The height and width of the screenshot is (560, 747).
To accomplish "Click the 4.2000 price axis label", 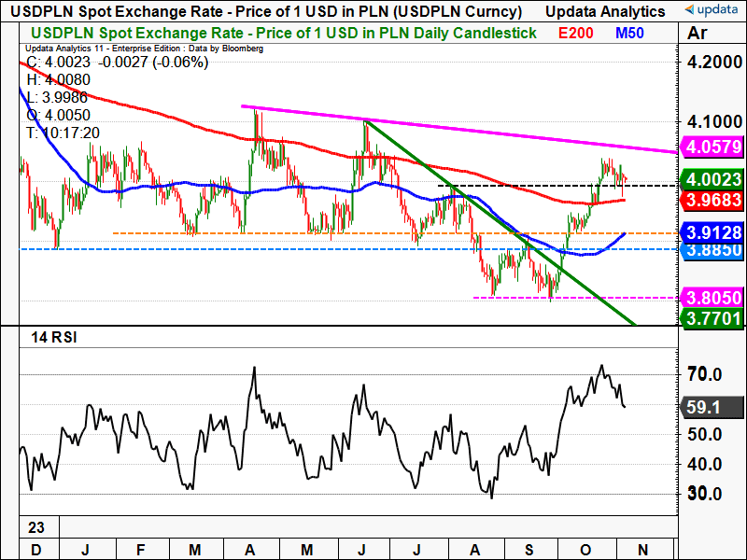I will pyautogui.click(x=714, y=62).
